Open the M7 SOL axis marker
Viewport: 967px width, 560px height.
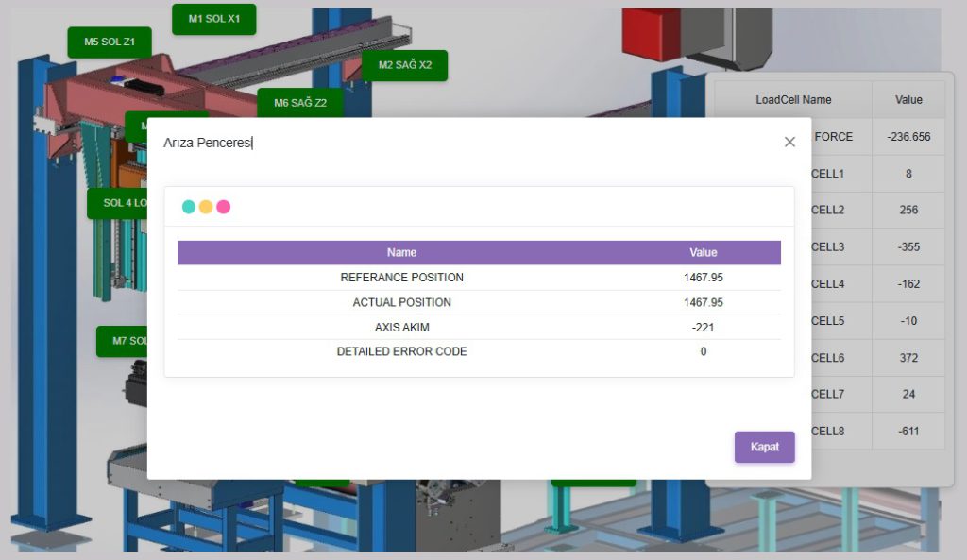[x=123, y=342]
